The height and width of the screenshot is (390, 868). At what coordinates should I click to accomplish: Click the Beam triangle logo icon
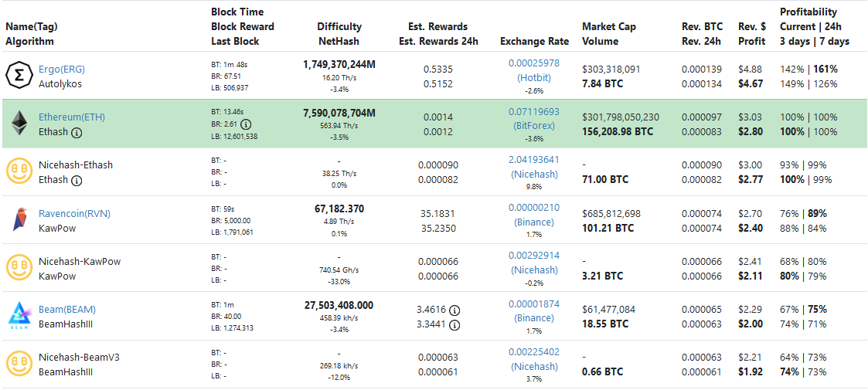pyautogui.click(x=19, y=316)
